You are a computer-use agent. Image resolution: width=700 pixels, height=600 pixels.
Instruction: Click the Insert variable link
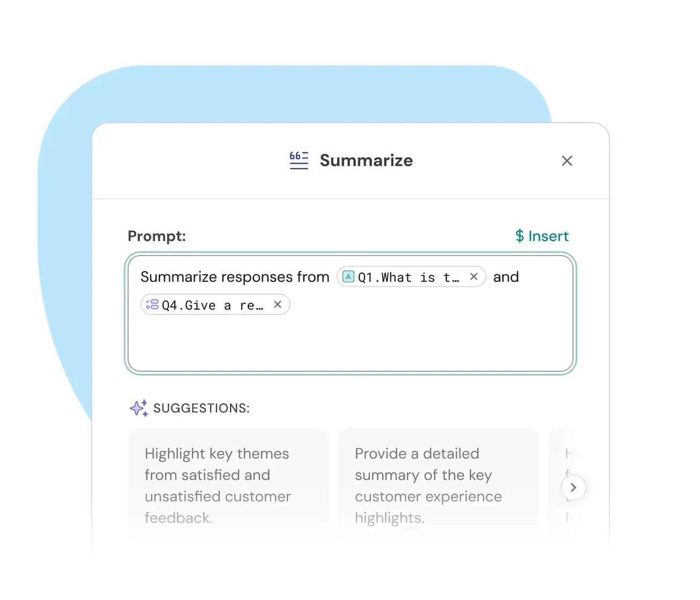[542, 236]
